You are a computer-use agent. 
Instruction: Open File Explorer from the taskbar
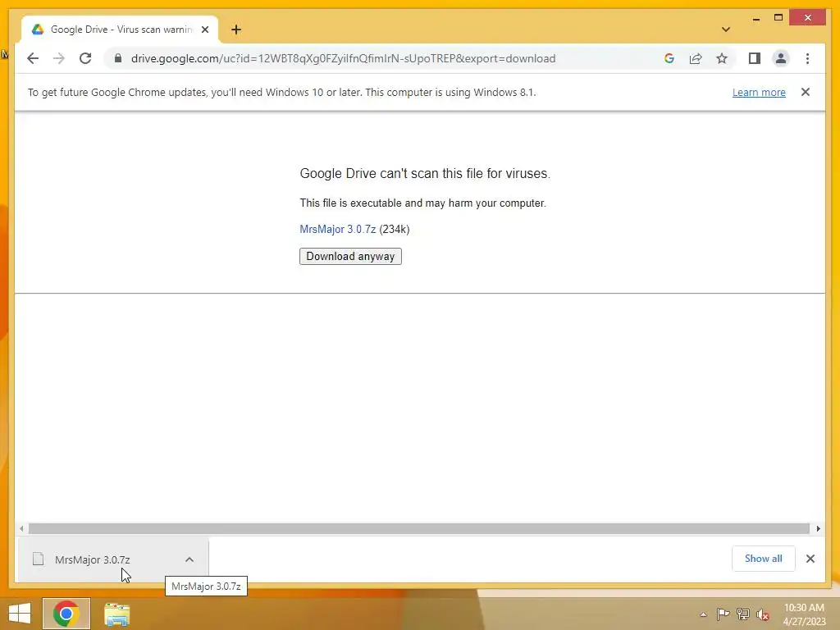point(116,614)
